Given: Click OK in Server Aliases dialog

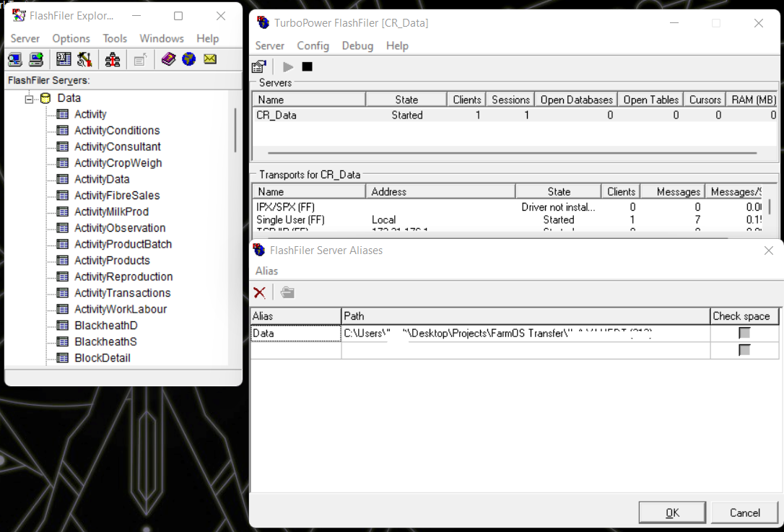Looking at the screenshot, I should coord(673,513).
